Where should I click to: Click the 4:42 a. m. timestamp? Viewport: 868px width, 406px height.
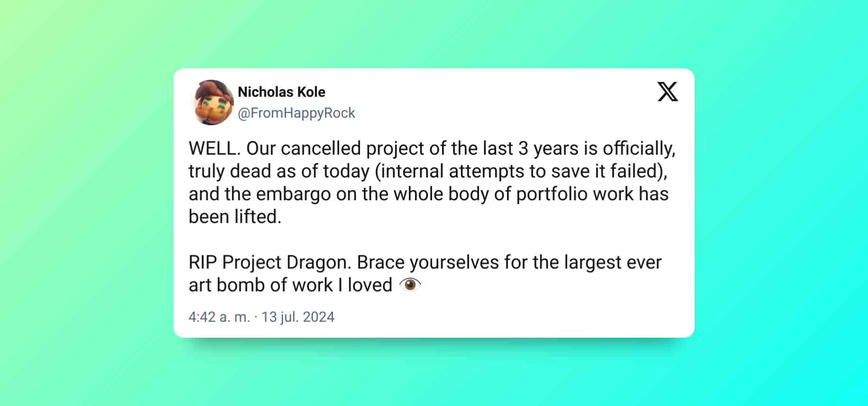point(219,317)
